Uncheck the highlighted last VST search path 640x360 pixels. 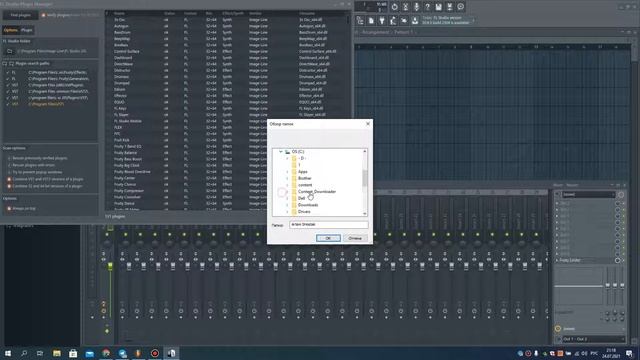point(7,104)
